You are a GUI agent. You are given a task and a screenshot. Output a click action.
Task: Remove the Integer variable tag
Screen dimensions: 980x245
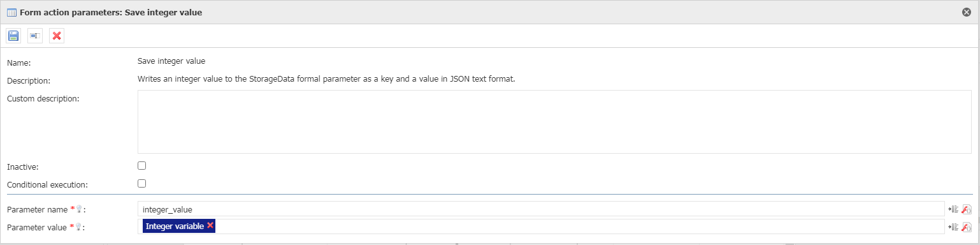(210, 226)
